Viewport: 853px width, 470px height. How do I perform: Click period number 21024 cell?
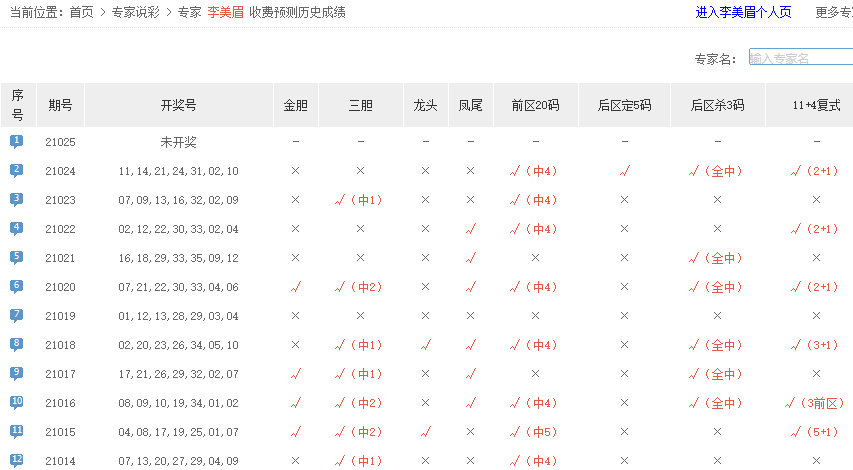coord(60,171)
